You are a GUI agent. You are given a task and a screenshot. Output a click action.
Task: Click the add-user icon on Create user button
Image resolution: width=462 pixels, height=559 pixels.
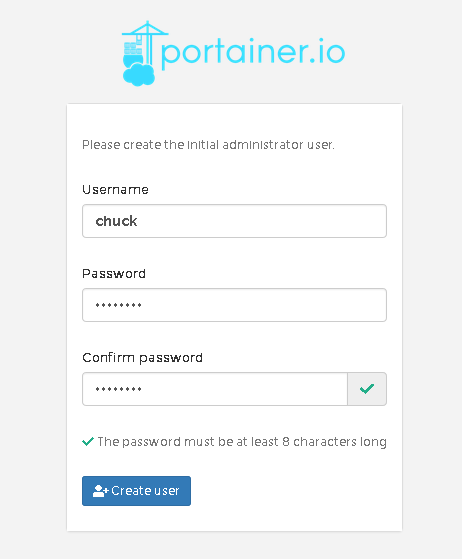coord(101,491)
